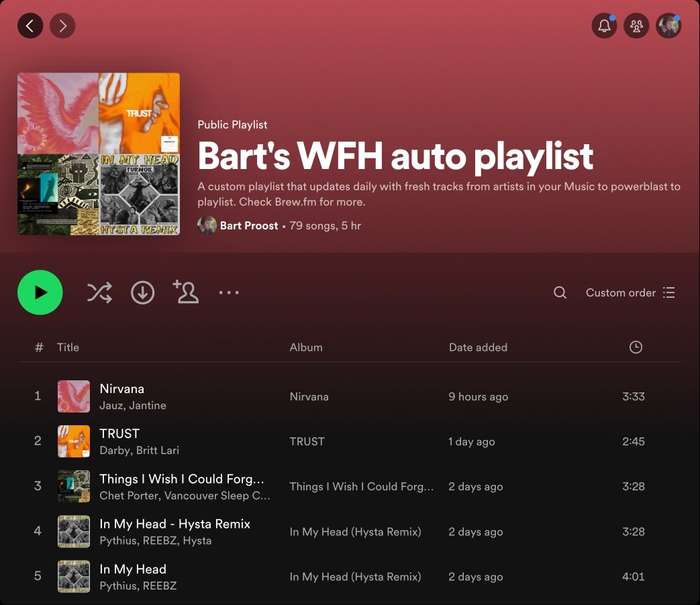Open artist Hysta link in track 4

(x=197, y=541)
